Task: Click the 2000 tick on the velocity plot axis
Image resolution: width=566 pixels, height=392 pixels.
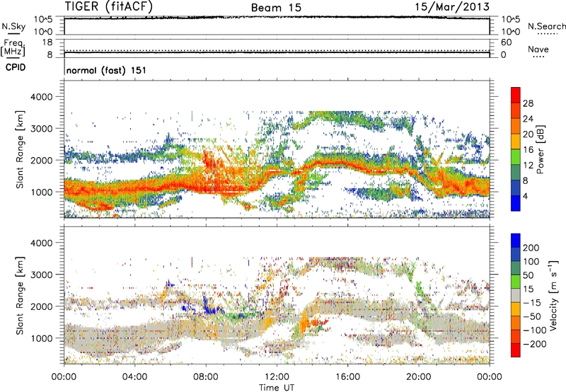Action: 41,306
